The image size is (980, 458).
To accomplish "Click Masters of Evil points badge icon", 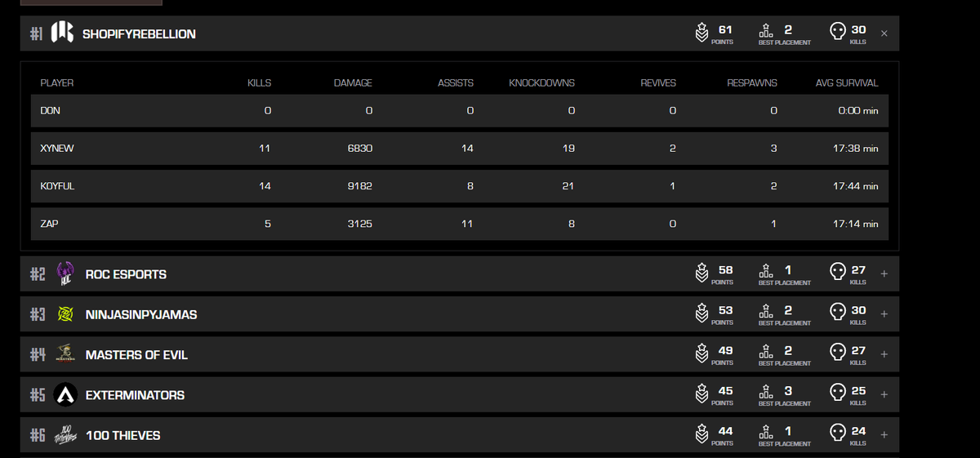I will [702, 354].
